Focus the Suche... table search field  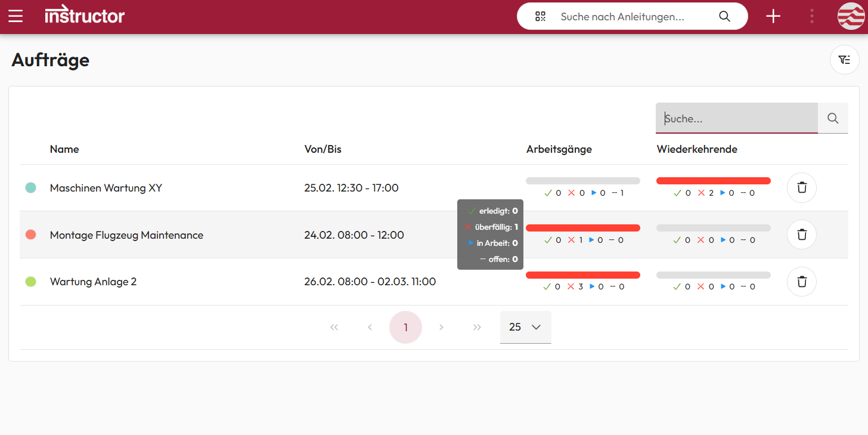click(736, 118)
